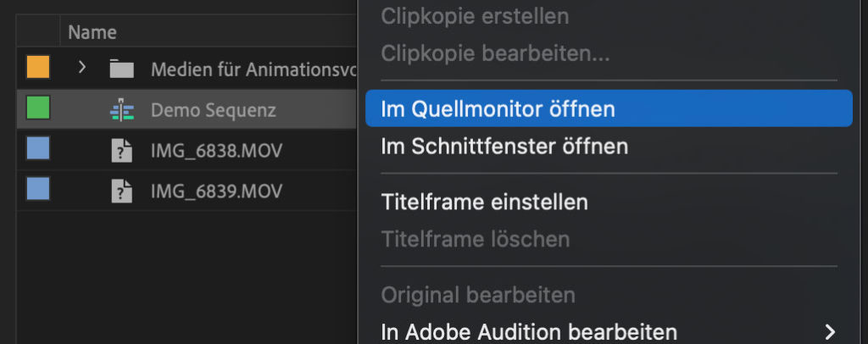Click the blue label swatch for IMG_6838.MOV

tap(38, 149)
